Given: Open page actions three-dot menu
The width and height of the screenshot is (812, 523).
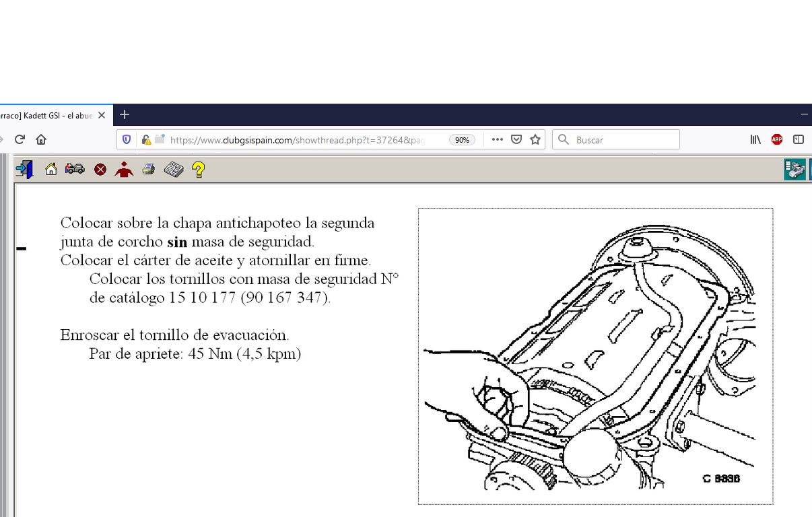Looking at the screenshot, I should click(498, 140).
